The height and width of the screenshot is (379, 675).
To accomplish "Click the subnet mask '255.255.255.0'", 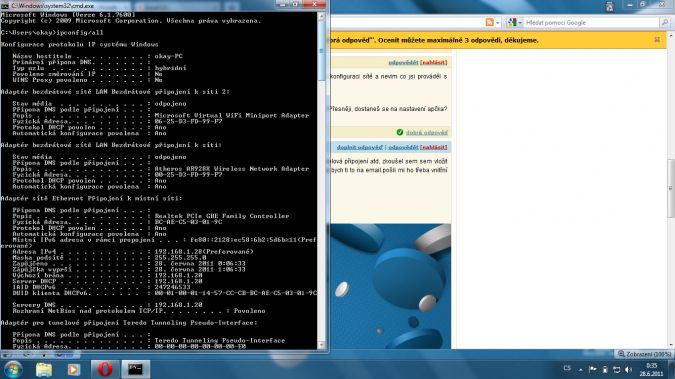I will click(x=180, y=258).
